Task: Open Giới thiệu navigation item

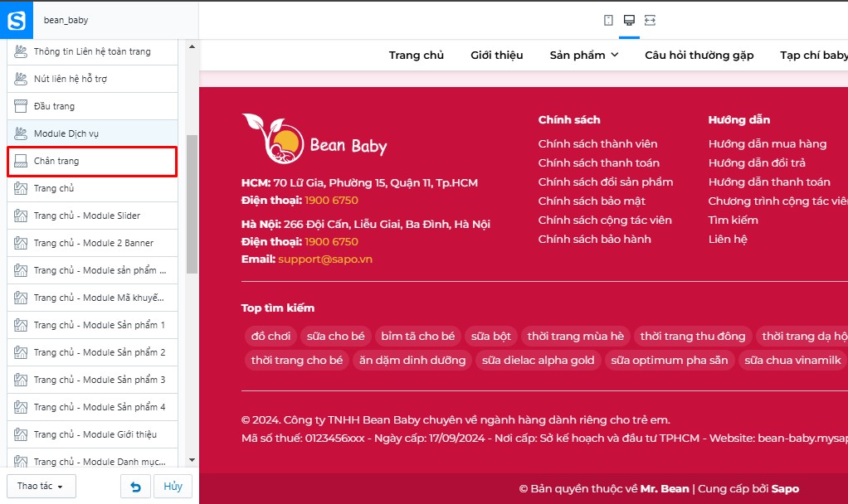Action: pos(496,55)
